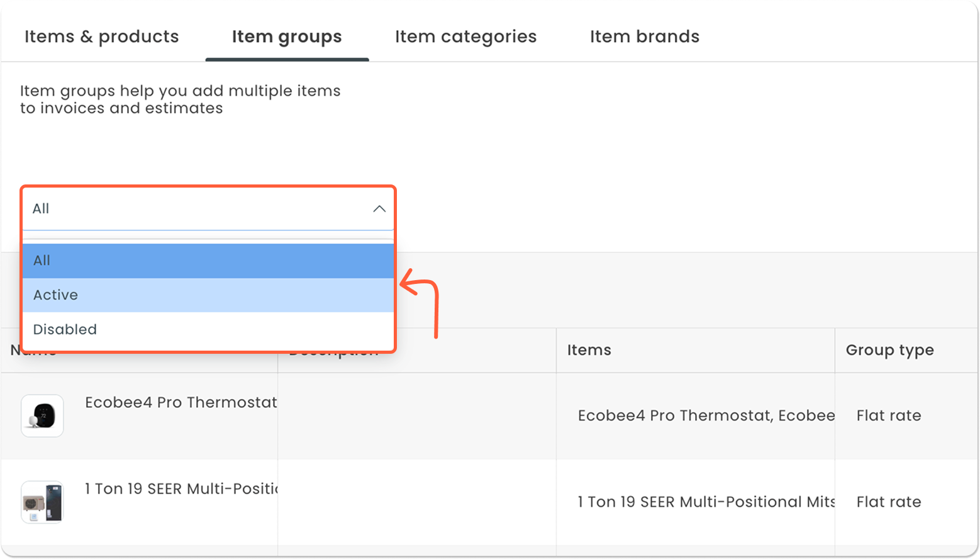
Task: Collapse the filter dropdown with the chevron arrow
Action: pos(379,209)
